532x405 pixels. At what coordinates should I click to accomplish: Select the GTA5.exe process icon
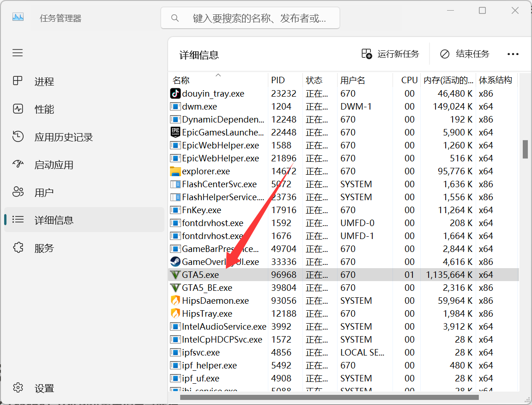(x=175, y=275)
